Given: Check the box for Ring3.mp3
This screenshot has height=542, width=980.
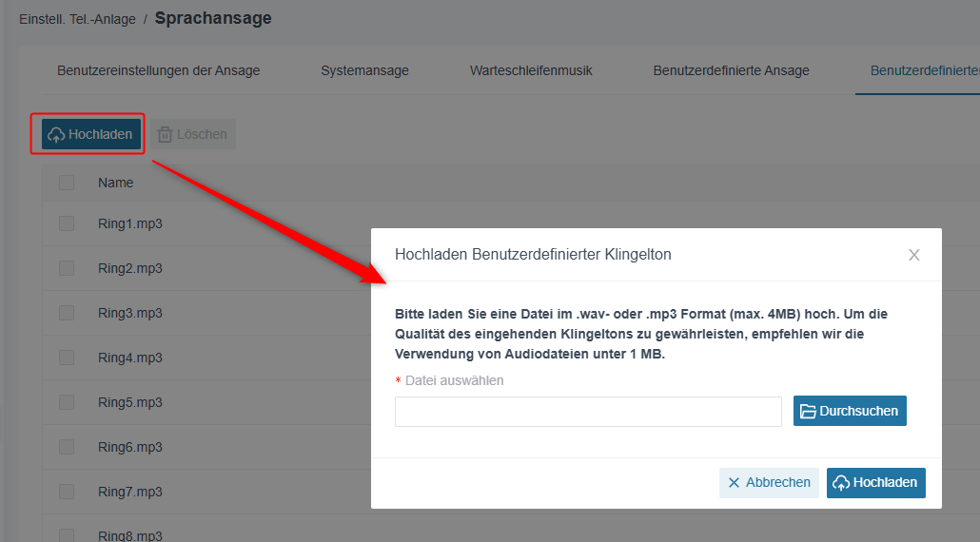Looking at the screenshot, I should (x=67, y=313).
